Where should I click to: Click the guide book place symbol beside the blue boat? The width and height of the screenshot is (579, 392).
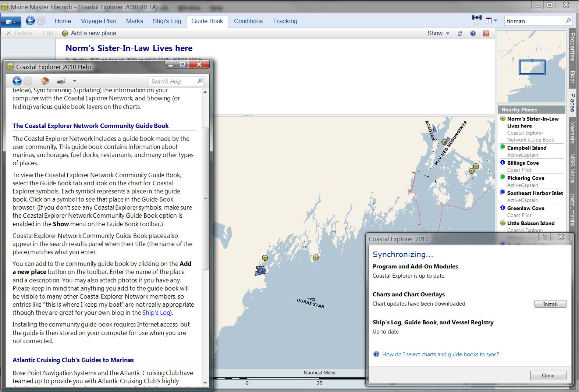(x=265, y=258)
